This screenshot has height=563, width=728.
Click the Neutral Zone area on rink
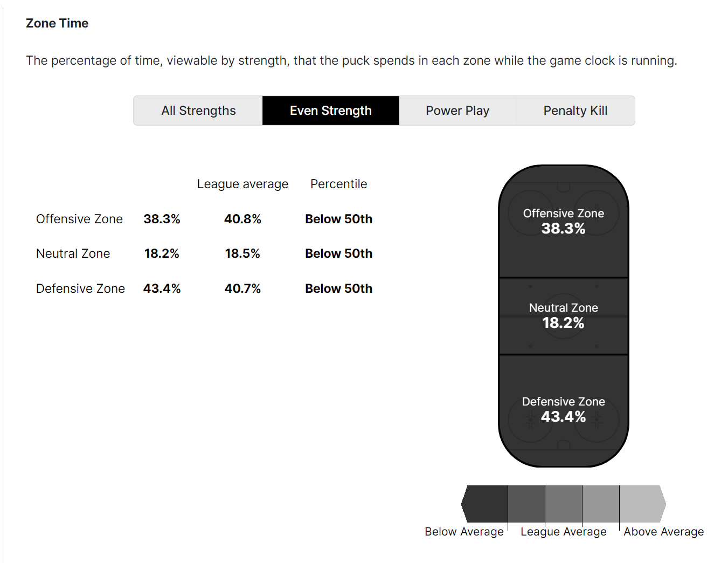[563, 316]
